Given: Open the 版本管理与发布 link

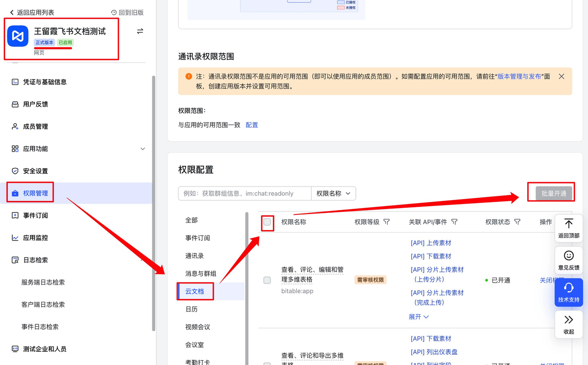Looking at the screenshot, I should coord(519,77).
